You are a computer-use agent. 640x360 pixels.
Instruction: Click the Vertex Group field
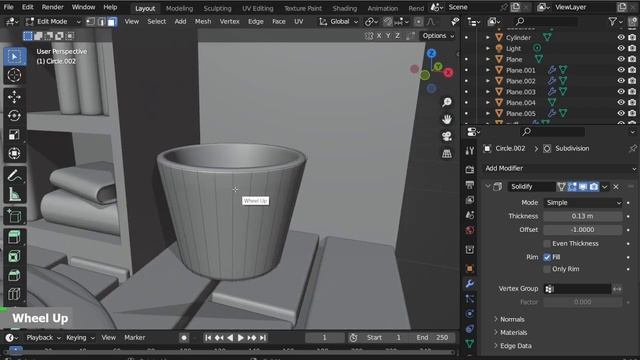click(578, 289)
